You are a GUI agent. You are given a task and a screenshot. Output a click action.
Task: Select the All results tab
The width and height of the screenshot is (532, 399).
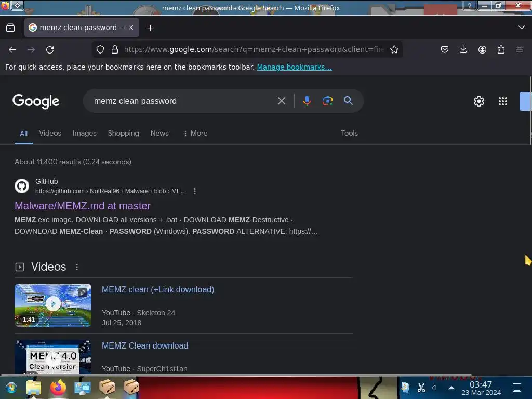[23, 134]
